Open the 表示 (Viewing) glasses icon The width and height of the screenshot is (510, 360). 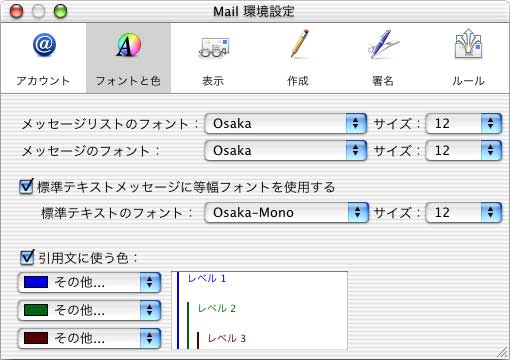pyautogui.click(x=213, y=48)
